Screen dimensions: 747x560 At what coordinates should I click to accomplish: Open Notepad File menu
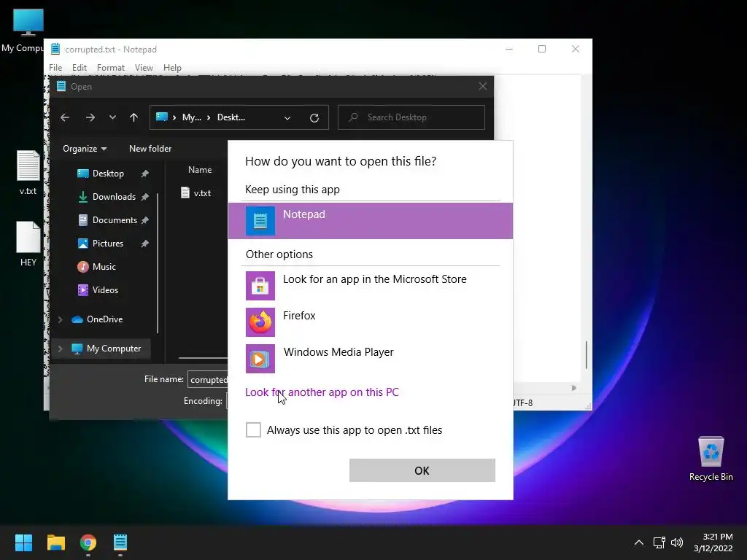pyautogui.click(x=55, y=68)
